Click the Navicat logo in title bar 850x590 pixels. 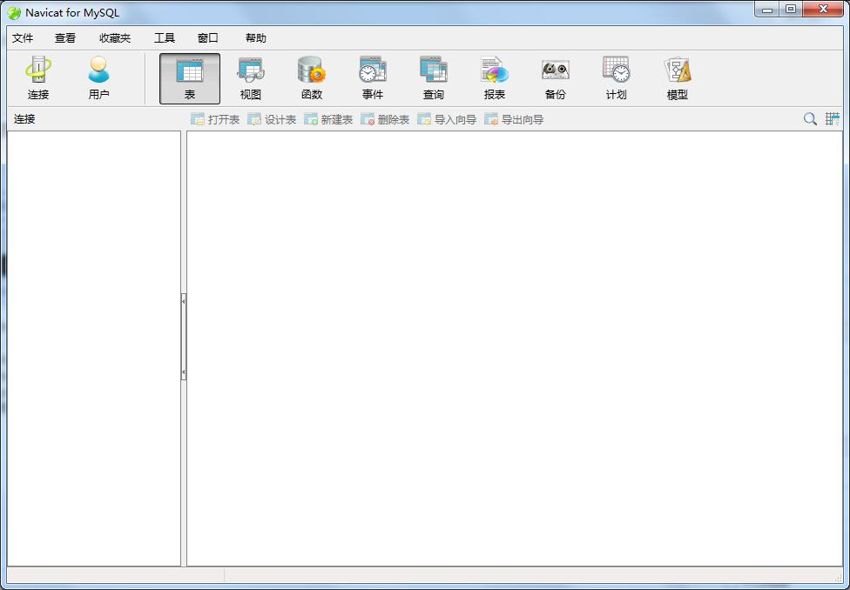(x=14, y=12)
